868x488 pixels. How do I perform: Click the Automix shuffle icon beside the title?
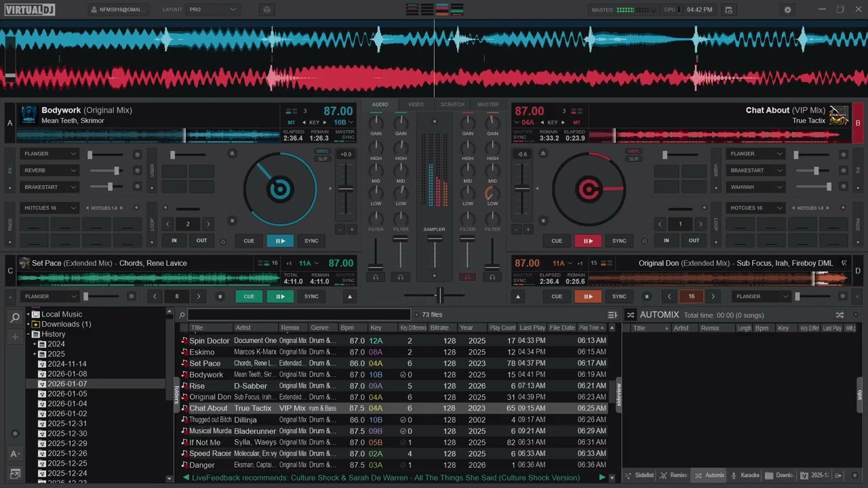click(x=630, y=314)
